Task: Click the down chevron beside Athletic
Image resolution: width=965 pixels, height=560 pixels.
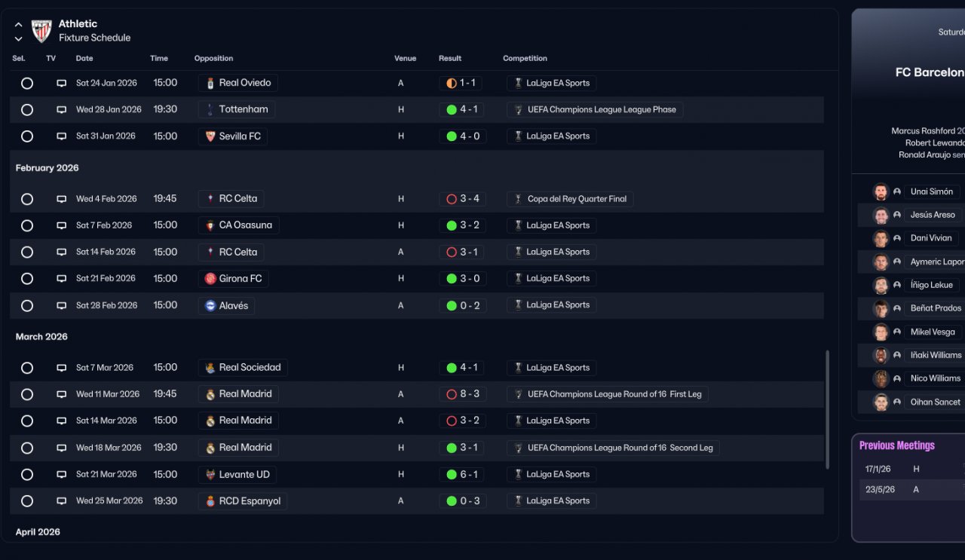Action: point(19,38)
